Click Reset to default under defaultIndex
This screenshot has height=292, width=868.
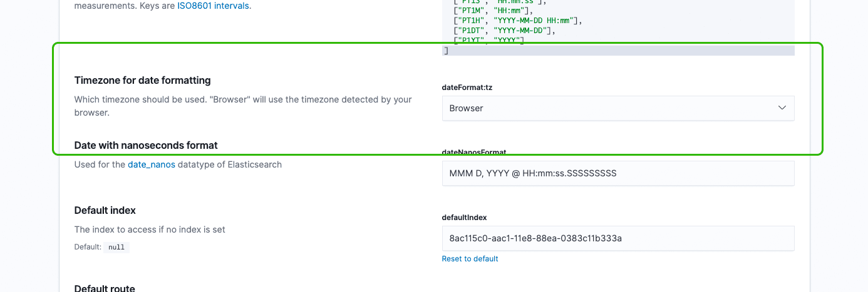[470, 259]
